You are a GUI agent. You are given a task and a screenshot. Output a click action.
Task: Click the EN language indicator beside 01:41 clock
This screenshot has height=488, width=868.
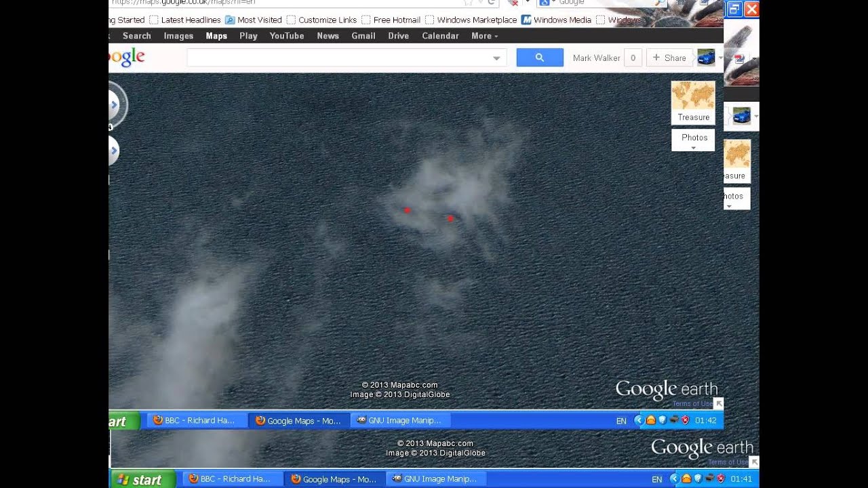pyautogui.click(x=656, y=479)
